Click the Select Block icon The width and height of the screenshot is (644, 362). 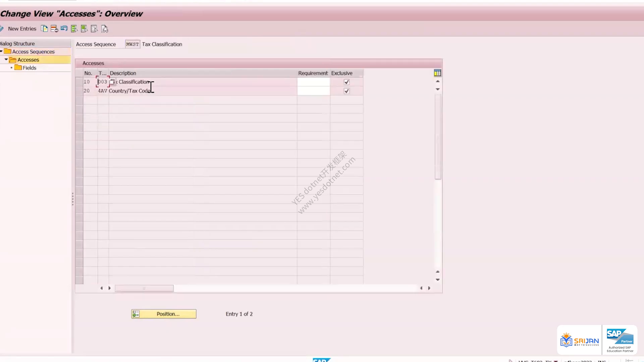coord(84,29)
